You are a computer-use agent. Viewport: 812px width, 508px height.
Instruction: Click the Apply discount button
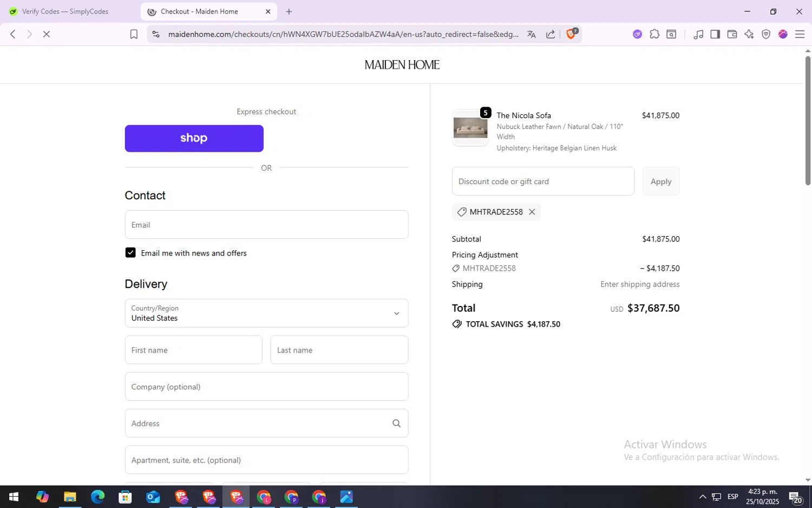(661, 181)
